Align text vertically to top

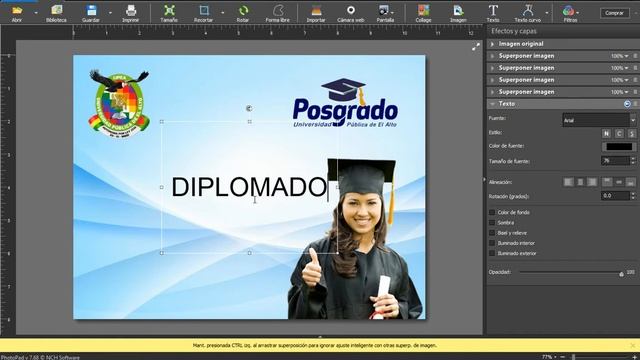[x=607, y=182]
